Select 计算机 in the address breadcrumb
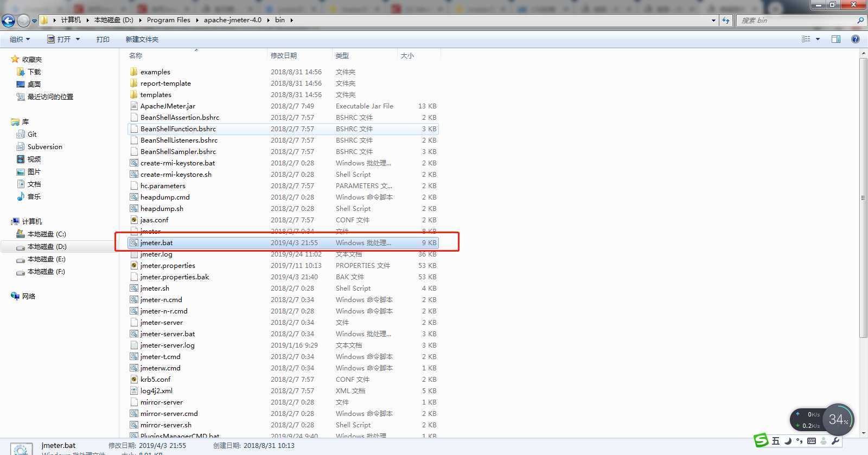This screenshot has height=455, width=868. point(71,20)
